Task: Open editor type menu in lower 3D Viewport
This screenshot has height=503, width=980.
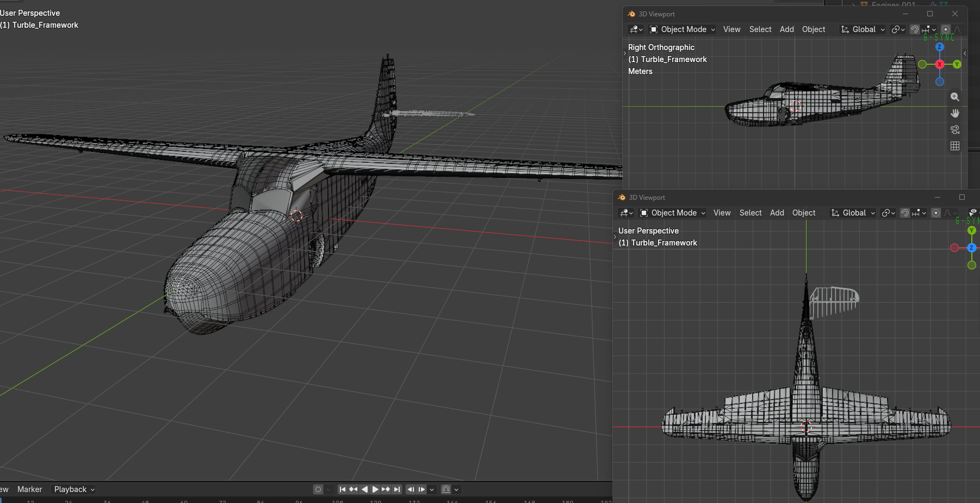Action: [x=625, y=213]
